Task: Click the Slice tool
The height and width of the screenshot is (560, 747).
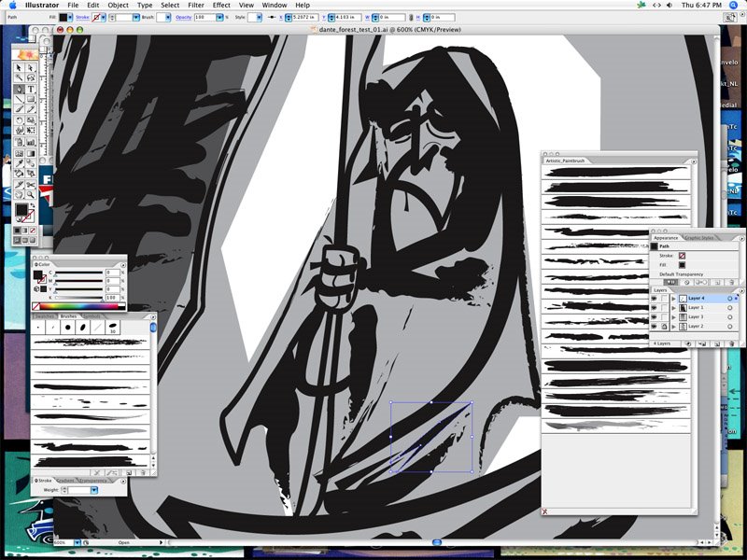Action: 19,185
